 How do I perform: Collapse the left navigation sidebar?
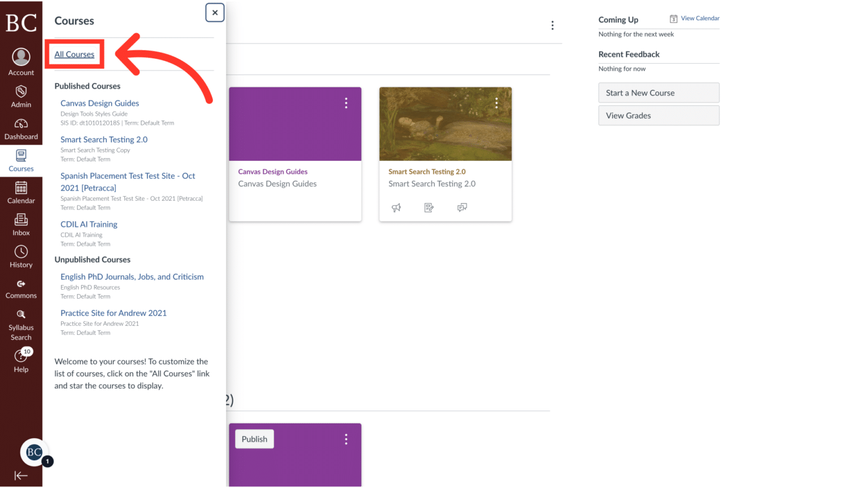click(21, 476)
